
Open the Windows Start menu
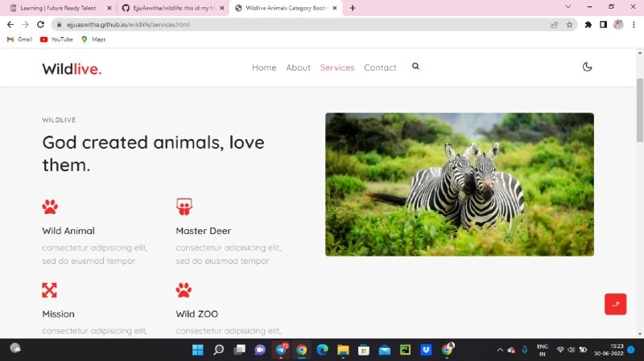click(x=197, y=350)
